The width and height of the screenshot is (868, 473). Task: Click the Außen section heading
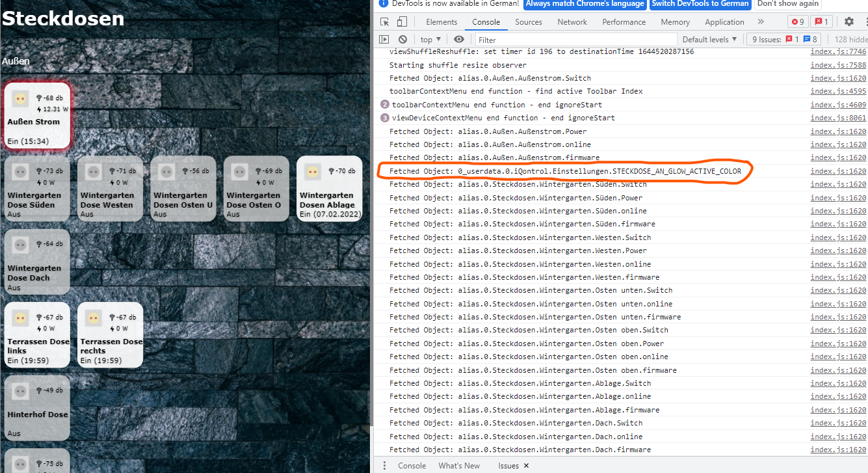point(16,61)
